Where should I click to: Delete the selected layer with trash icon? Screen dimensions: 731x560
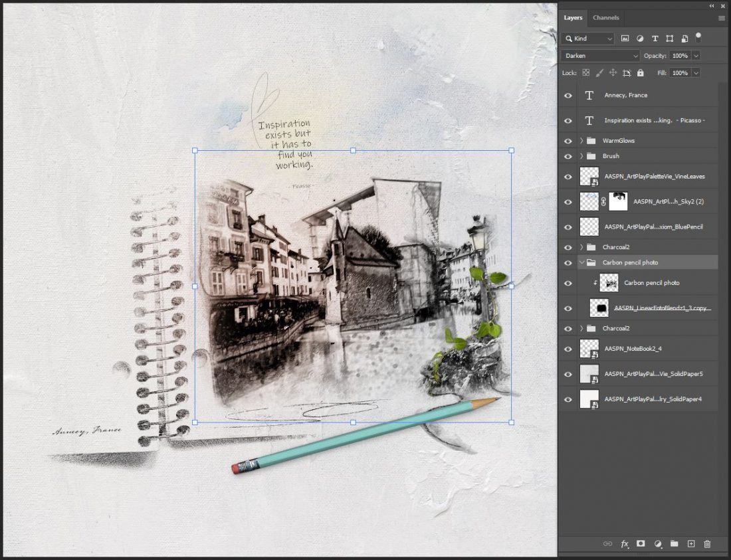[x=707, y=543]
